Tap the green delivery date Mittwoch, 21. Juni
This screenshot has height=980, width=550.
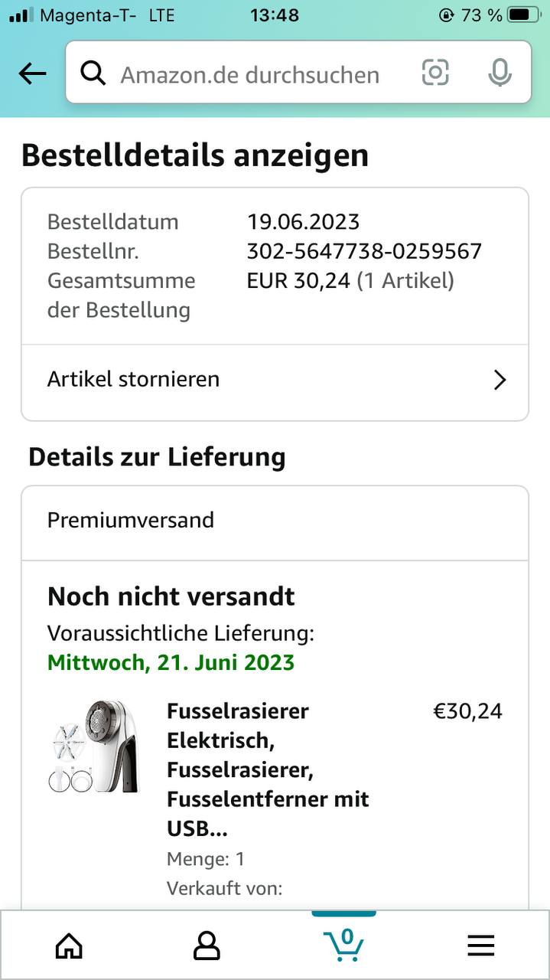(x=171, y=662)
